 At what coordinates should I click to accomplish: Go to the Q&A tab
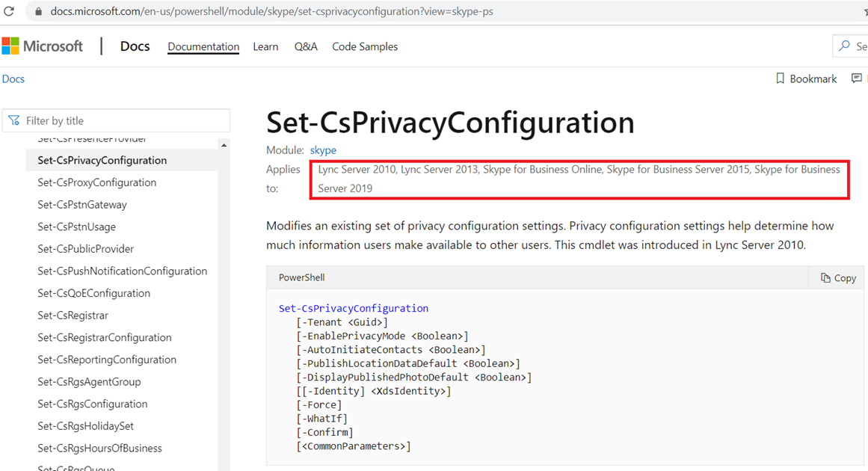pyautogui.click(x=306, y=46)
